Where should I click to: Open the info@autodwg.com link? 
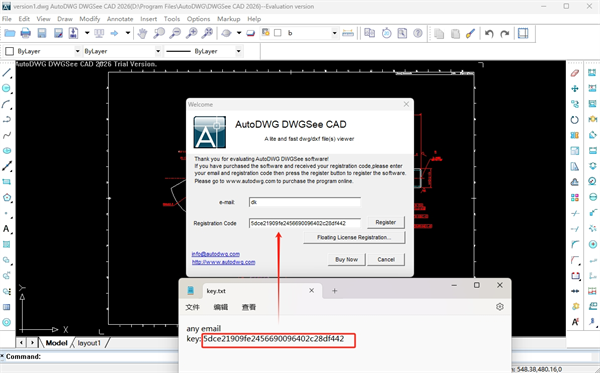click(215, 254)
